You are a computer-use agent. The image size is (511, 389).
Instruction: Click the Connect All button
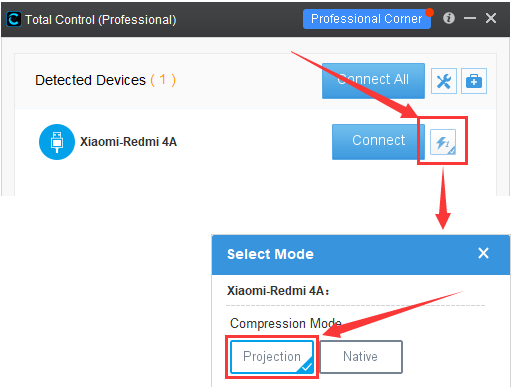[373, 81]
